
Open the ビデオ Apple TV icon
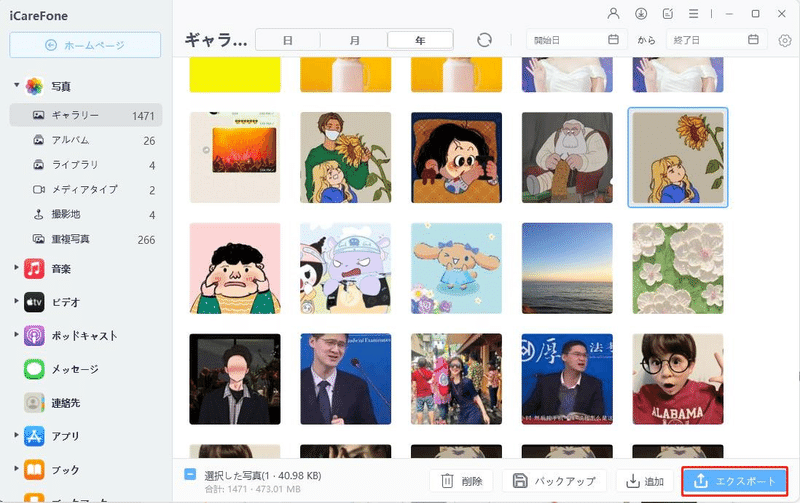coord(34,302)
